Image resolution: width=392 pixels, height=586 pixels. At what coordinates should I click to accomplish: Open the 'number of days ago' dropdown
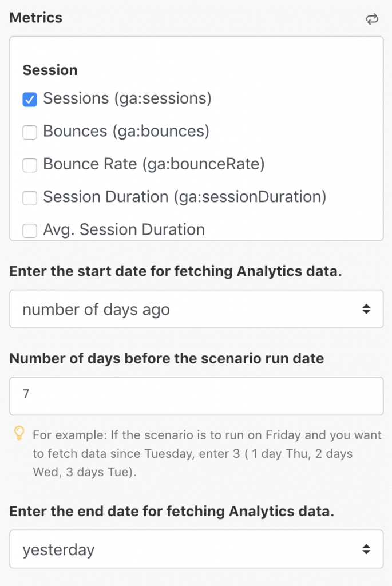tap(196, 309)
